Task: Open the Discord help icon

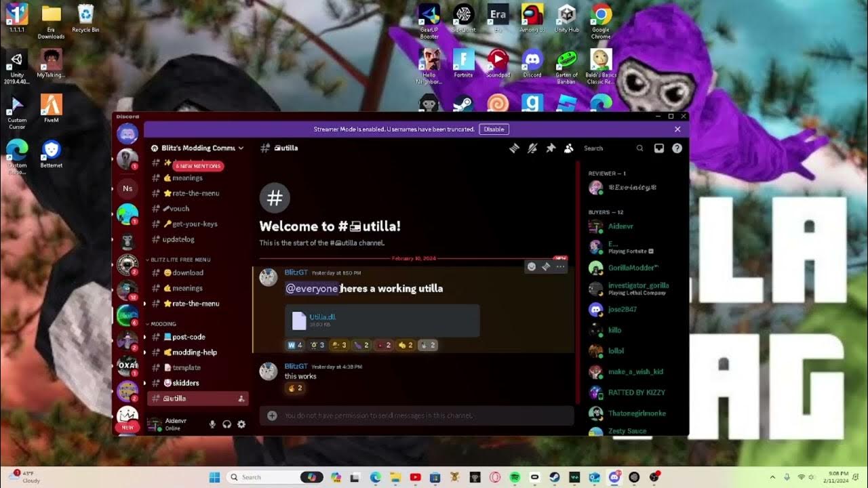Action: click(x=677, y=148)
